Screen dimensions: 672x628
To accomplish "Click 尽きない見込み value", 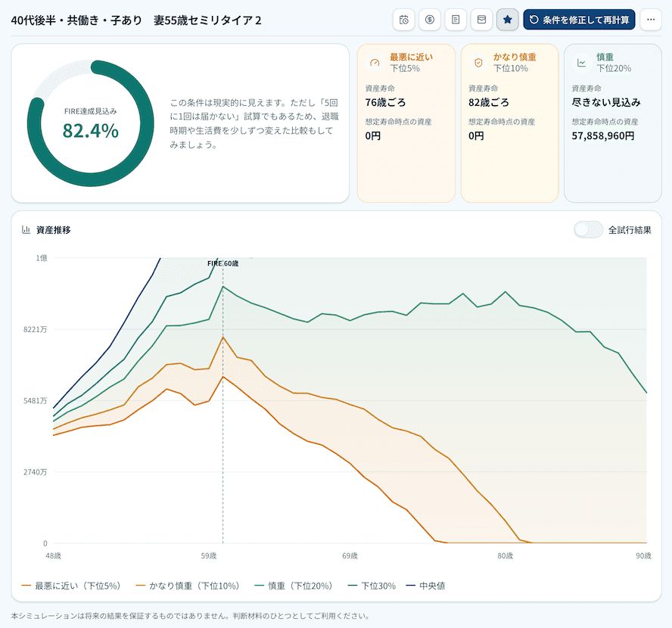I will pos(606,102).
